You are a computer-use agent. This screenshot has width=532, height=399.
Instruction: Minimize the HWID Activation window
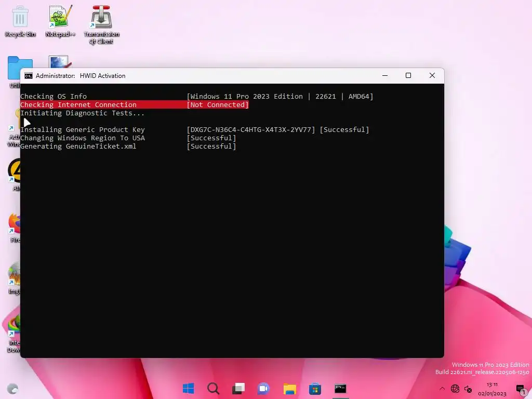point(385,76)
